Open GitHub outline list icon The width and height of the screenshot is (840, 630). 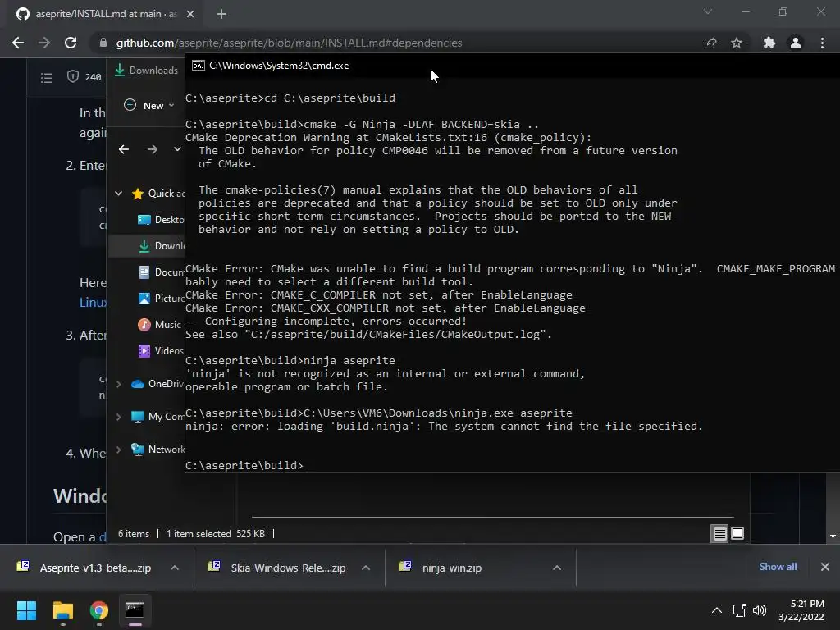47,78
